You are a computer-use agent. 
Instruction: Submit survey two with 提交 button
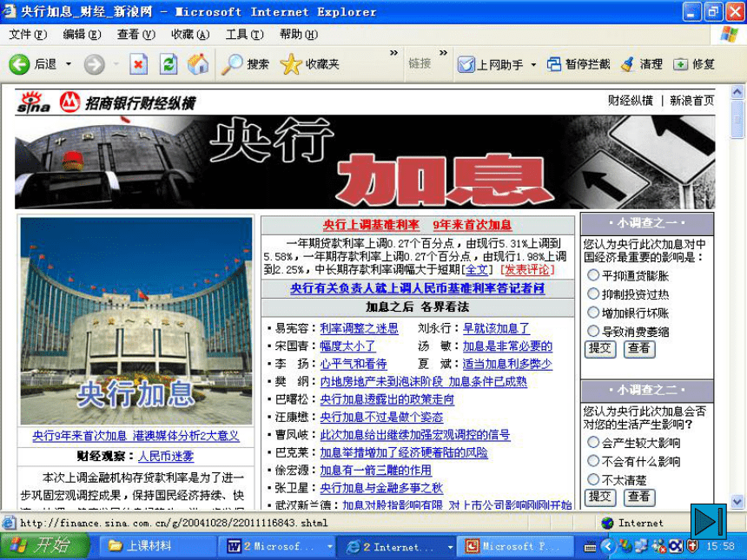[x=600, y=497]
